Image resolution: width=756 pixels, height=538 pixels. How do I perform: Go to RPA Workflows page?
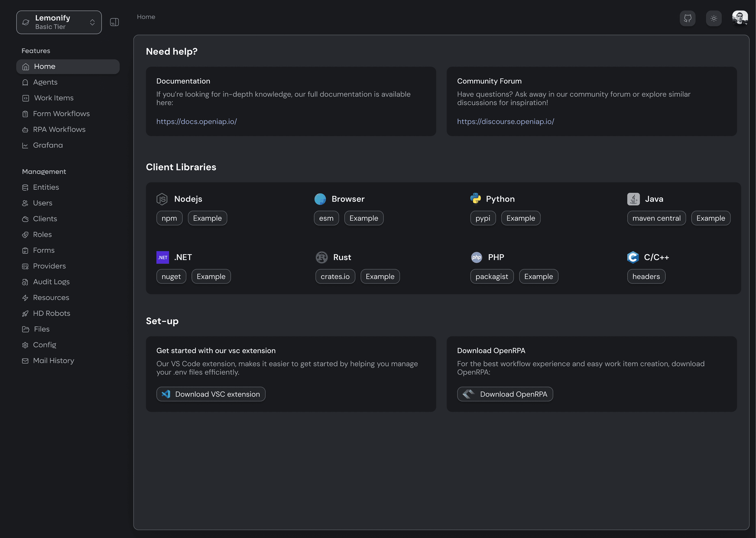click(x=59, y=130)
